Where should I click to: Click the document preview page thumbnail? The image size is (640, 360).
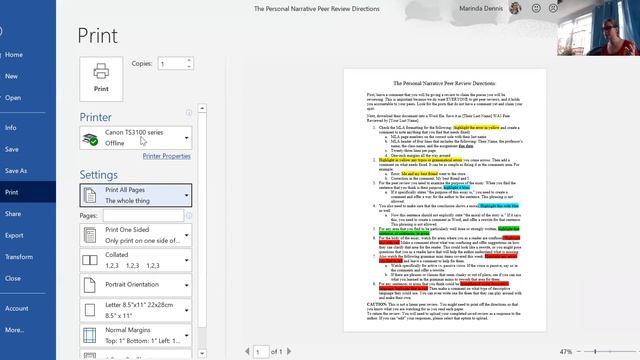click(x=445, y=200)
